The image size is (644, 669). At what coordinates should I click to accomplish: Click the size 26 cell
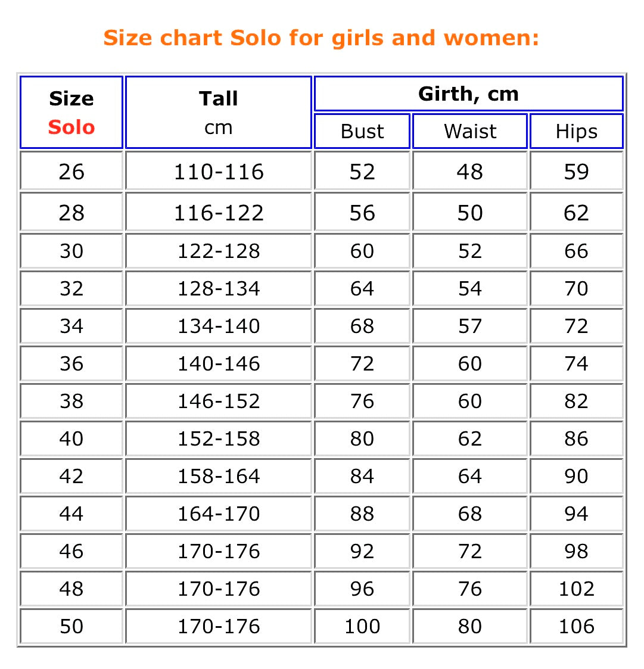(71, 172)
